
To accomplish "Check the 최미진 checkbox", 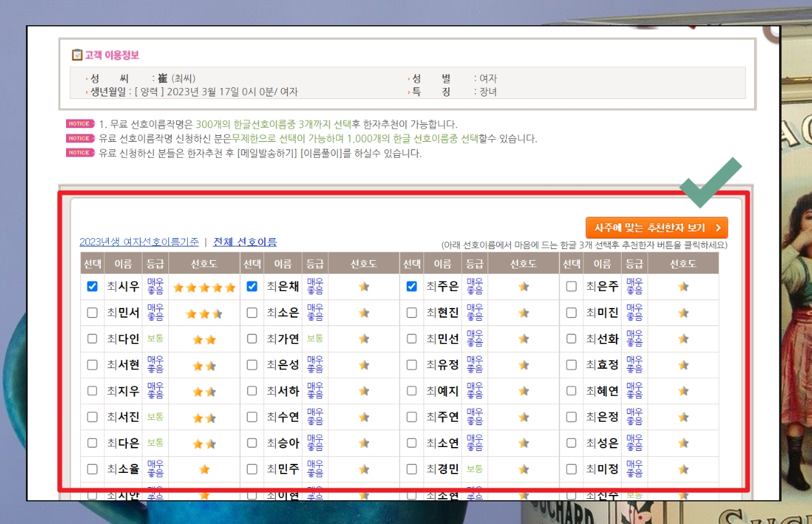I will tap(571, 312).
